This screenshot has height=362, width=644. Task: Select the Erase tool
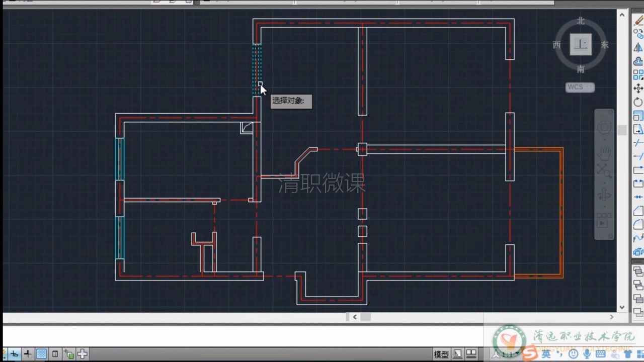coord(638,21)
